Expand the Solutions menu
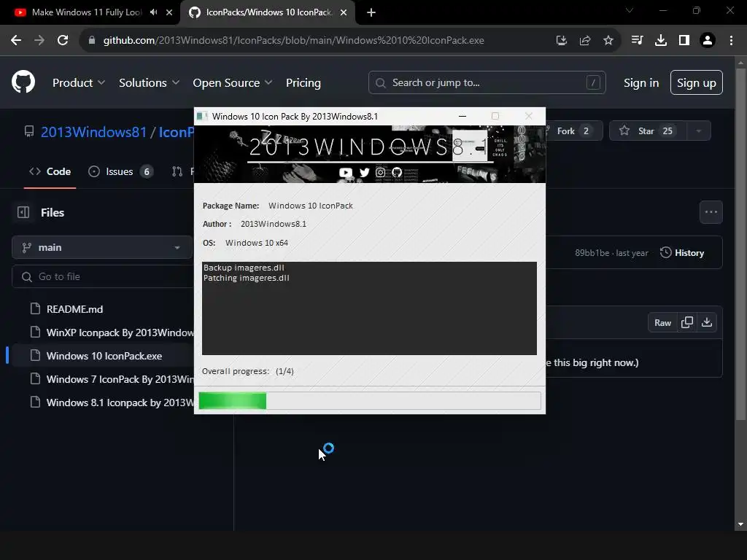The width and height of the screenshot is (747, 560). point(149,83)
